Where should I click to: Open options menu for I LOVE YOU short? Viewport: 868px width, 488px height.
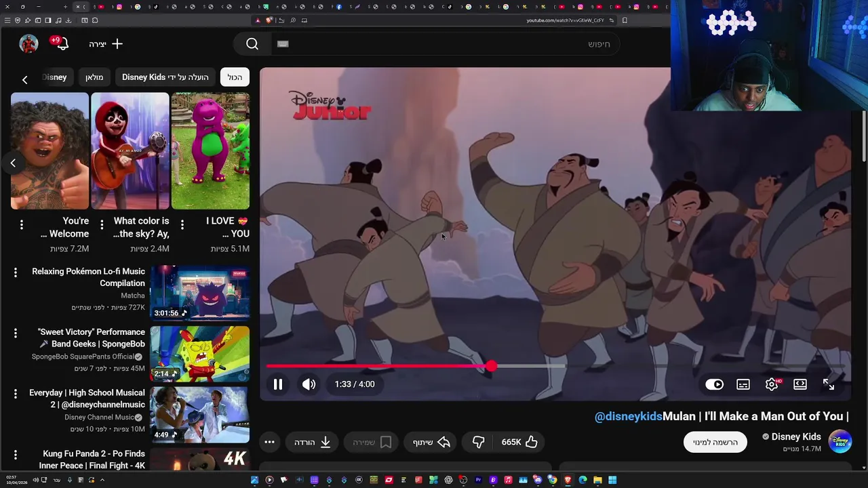click(x=182, y=224)
